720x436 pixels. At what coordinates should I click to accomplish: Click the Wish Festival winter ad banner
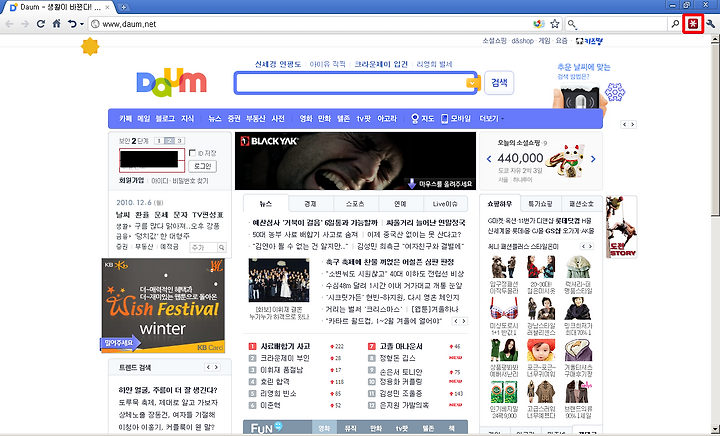point(163,305)
